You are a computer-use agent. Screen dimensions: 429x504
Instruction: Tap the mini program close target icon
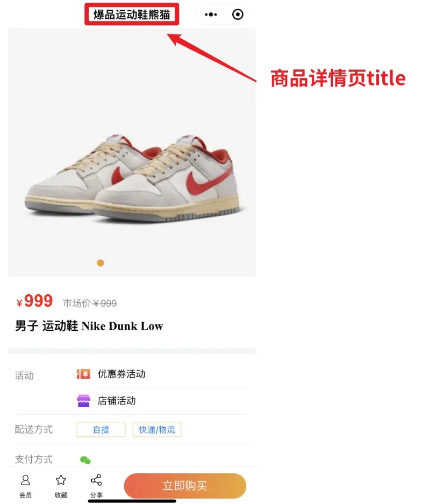(x=238, y=15)
